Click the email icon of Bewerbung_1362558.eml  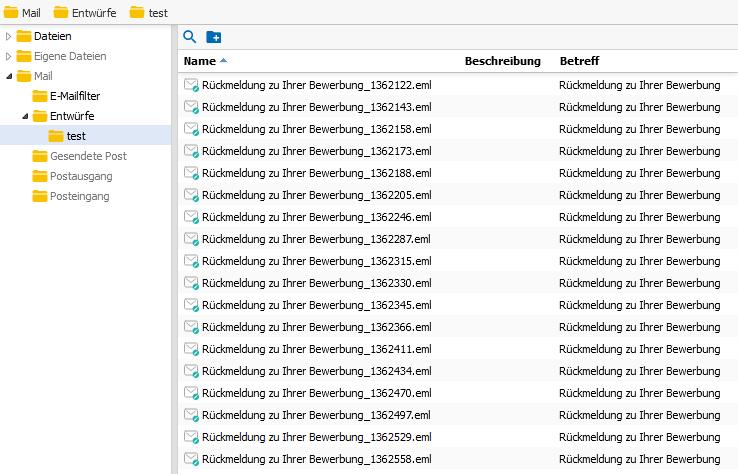pos(191,459)
